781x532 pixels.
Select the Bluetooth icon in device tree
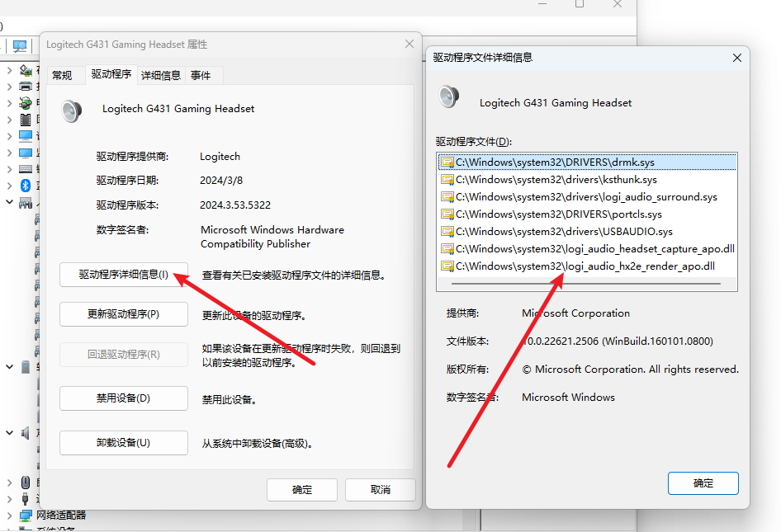(26, 186)
